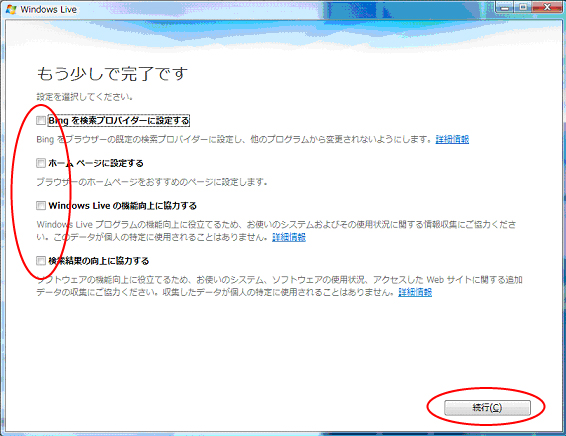The image size is (566, 436).
Task: Click the ブラウザーのホームページ description text
Action: tap(152, 182)
